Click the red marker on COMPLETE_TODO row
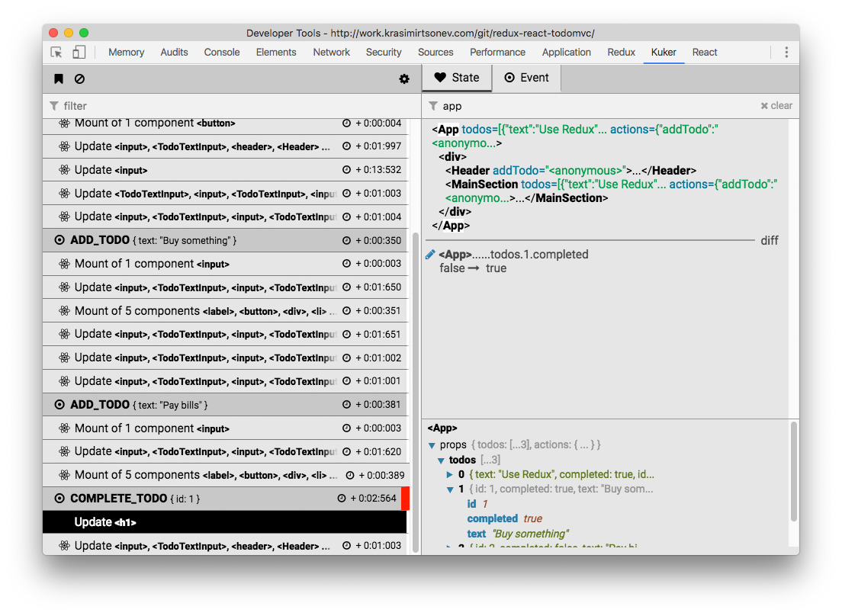Image resolution: width=842 pixels, height=616 pixels. pos(405,499)
